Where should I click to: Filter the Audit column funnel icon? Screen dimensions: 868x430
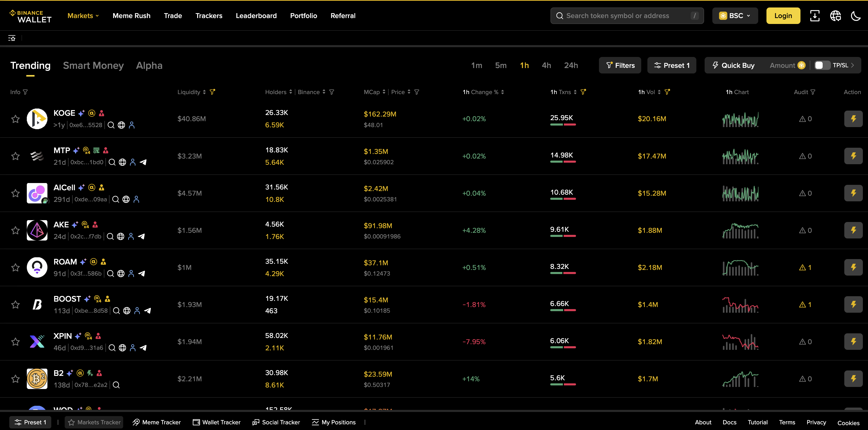point(812,92)
